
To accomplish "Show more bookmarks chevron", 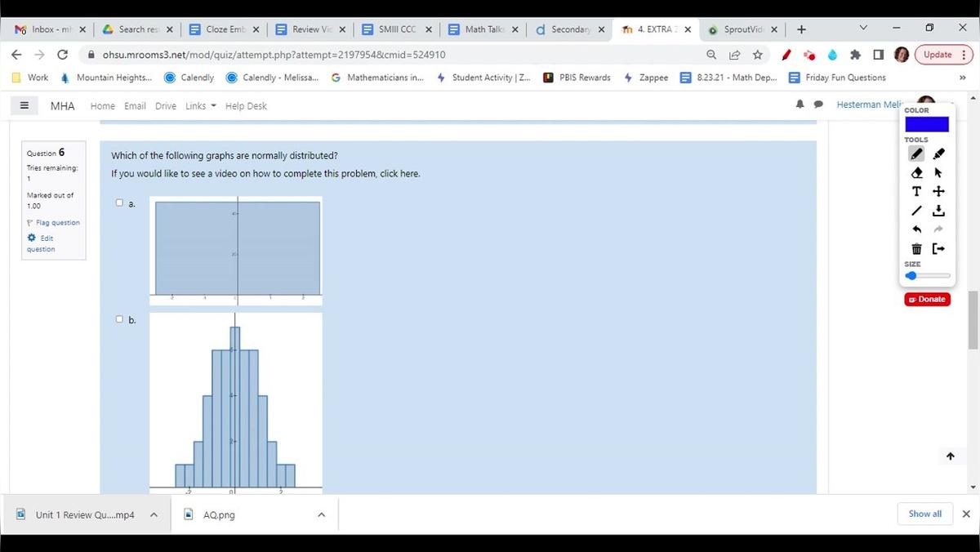I will click(x=962, y=78).
